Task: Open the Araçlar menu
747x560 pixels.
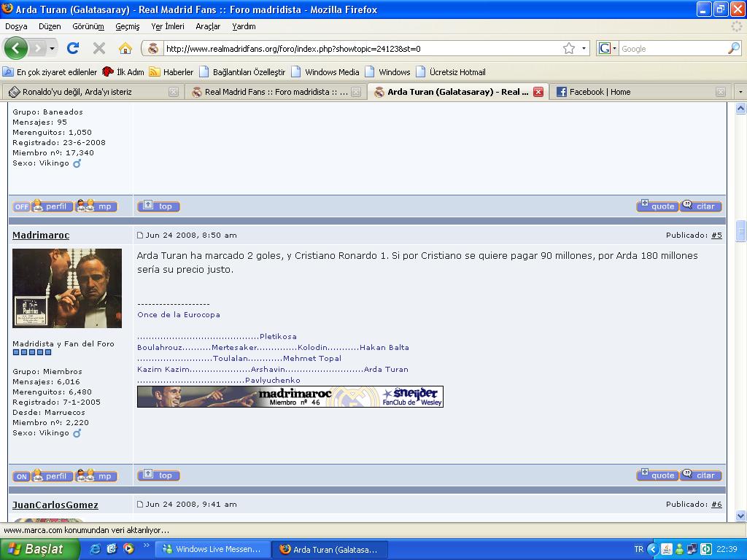Action: (208, 26)
